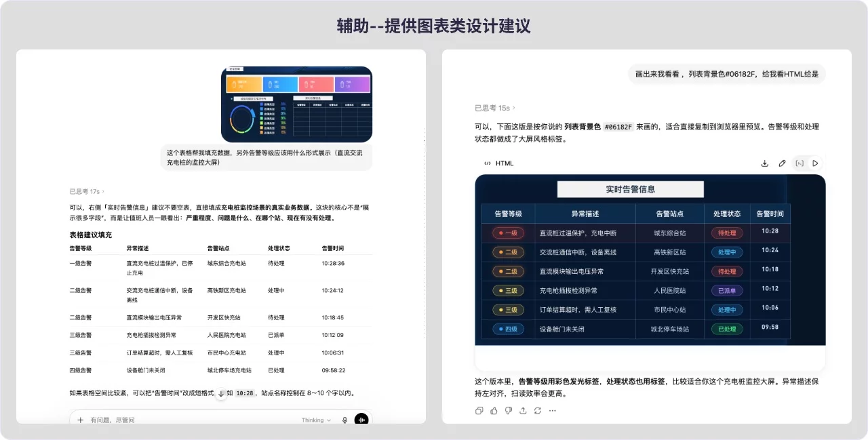Open the more options ellipsis menu
The height and width of the screenshot is (440, 868).
tap(553, 411)
